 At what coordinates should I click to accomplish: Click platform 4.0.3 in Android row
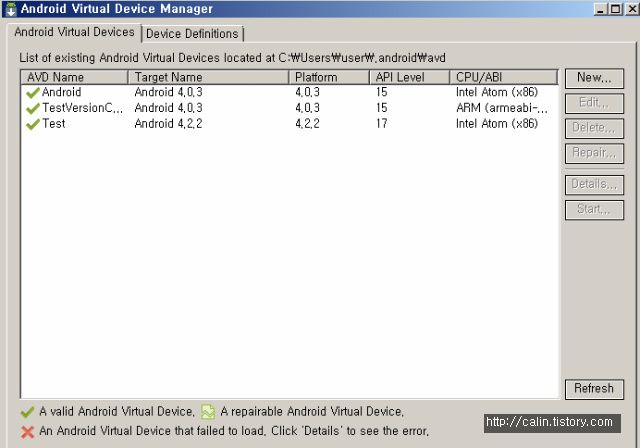[307, 92]
